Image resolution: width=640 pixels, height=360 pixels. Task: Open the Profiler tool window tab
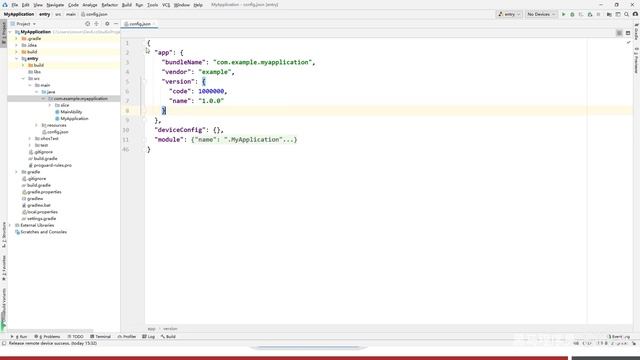point(127,337)
